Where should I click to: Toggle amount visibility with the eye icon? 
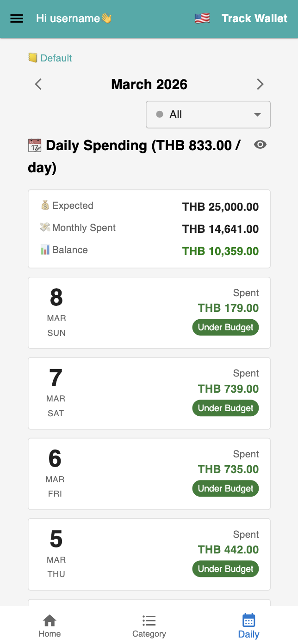260,145
